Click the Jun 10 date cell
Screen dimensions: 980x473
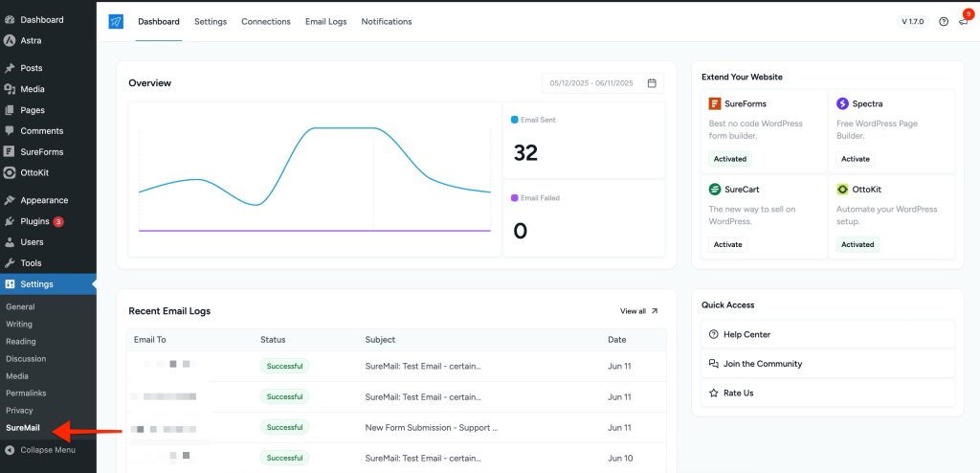[x=619, y=459]
